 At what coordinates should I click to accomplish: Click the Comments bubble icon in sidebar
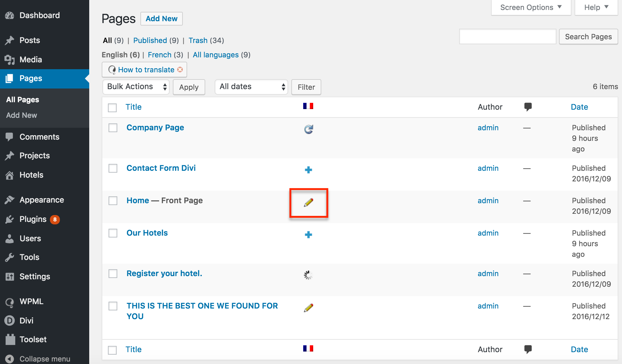tap(10, 137)
